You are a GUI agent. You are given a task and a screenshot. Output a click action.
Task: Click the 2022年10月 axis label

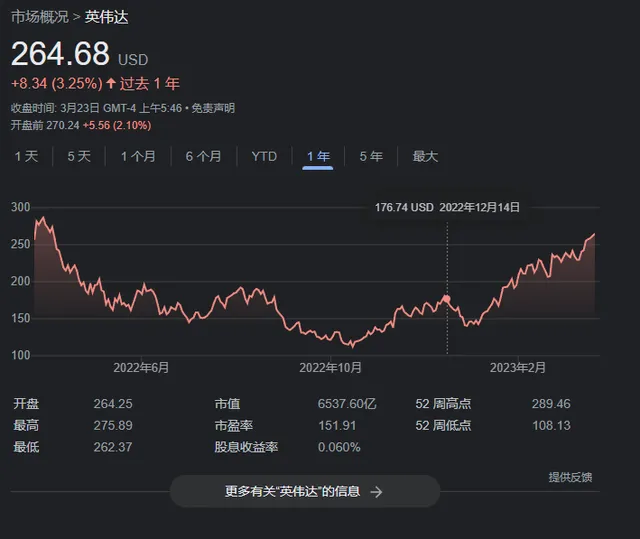click(x=331, y=367)
